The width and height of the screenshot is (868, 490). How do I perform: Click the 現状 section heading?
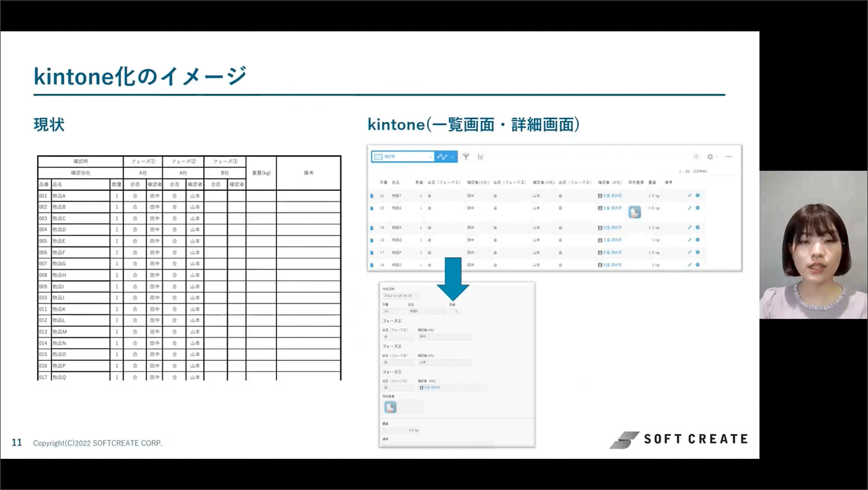click(49, 124)
